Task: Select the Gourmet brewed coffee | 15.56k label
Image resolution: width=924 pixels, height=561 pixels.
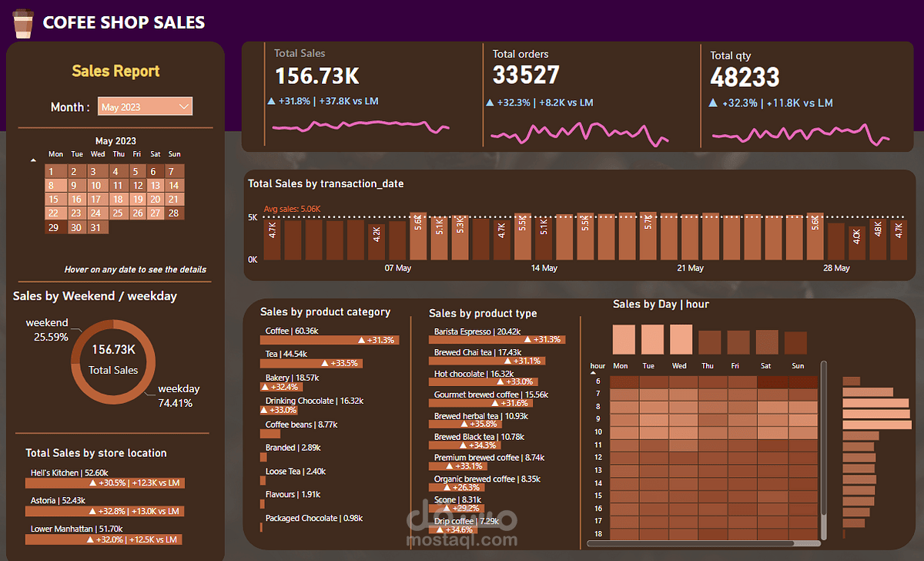Action: [x=490, y=395]
